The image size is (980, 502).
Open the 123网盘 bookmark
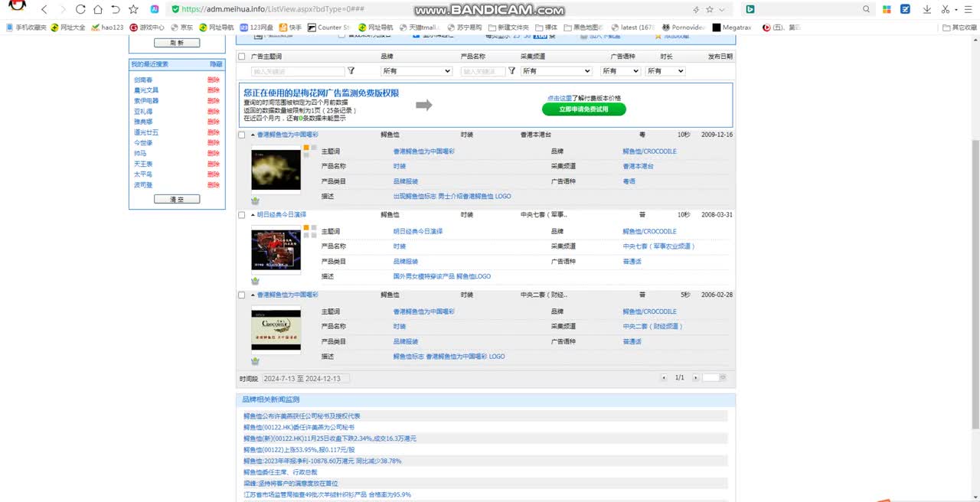[x=256, y=27]
